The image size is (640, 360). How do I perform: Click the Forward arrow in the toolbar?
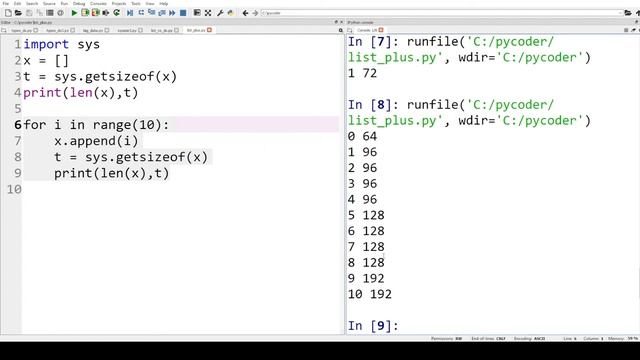click(255, 13)
